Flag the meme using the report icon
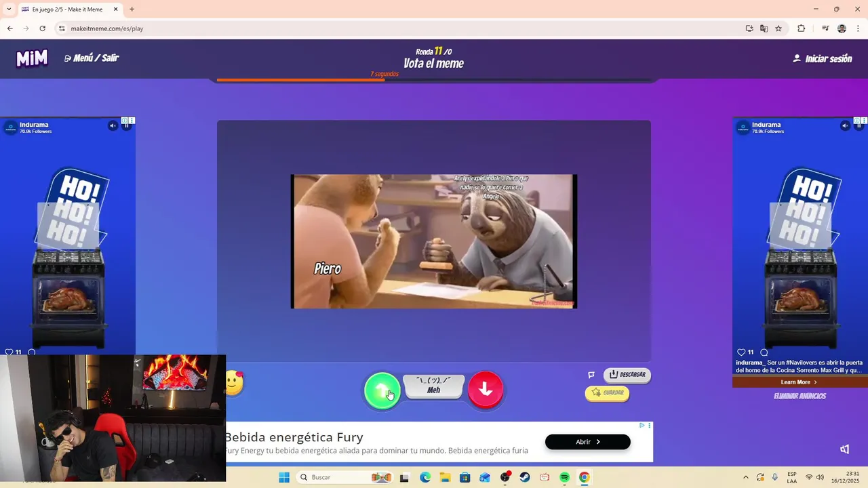 (591, 375)
